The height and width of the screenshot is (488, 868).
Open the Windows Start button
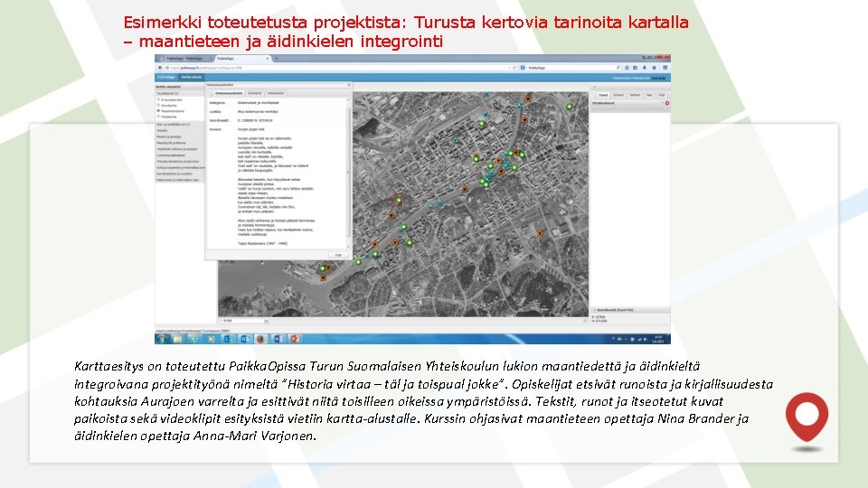pyautogui.click(x=161, y=339)
